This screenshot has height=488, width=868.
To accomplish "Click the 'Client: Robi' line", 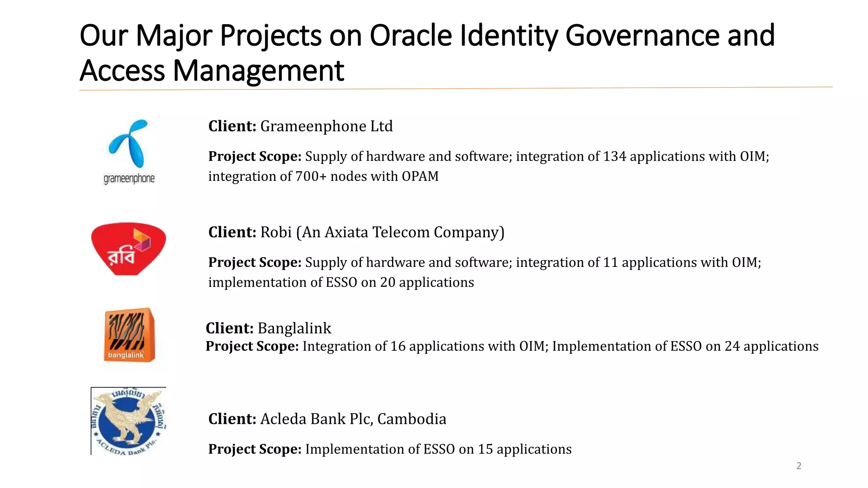I will [356, 232].
